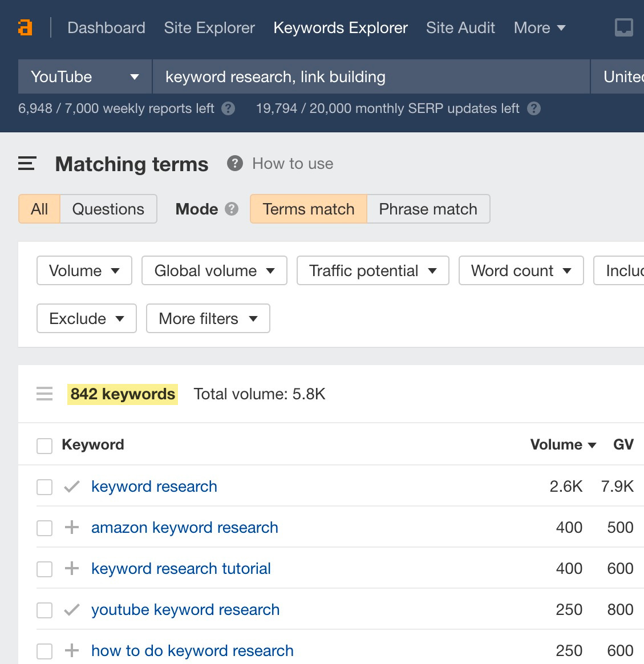The width and height of the screenshot is (644, 664).
Task: Click help icon beside weekly reports left
Action: 228,108
